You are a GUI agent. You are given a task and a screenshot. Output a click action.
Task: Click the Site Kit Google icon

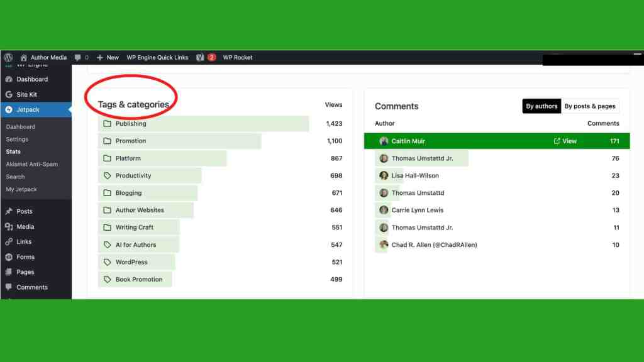coord(9,94)
